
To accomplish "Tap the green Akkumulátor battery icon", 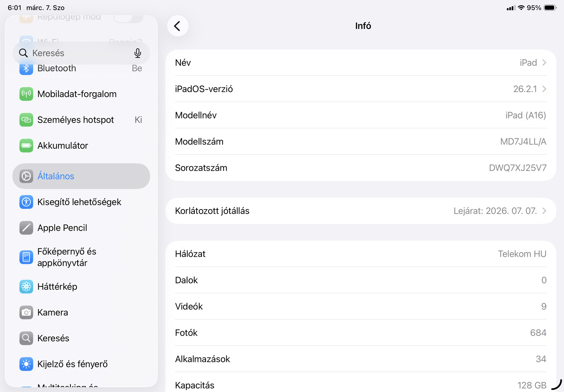I will pyautogui.click(x=26, y=146).
